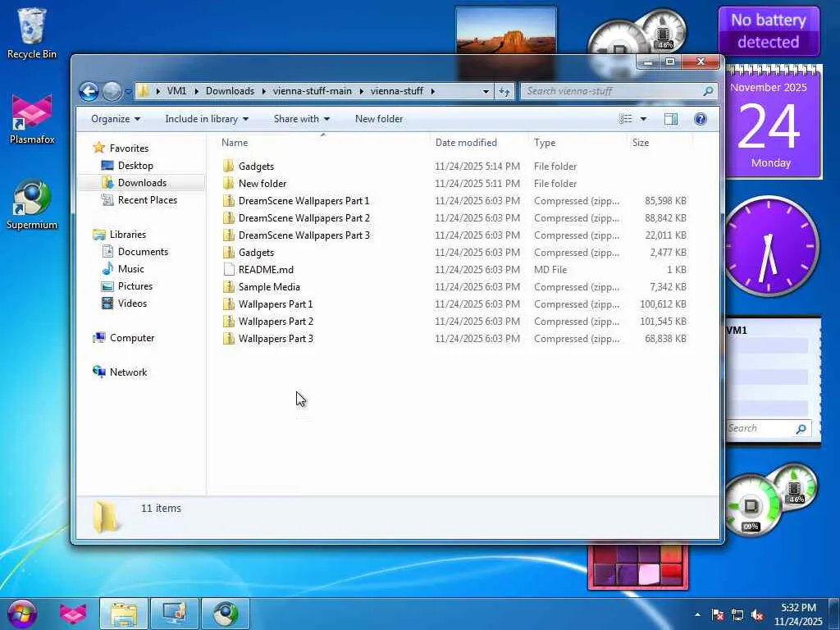Screen dimensions: 840x630
Task: Click vienna-stuff-main in the breadcrumb
Action: click(x=313, y=91)
